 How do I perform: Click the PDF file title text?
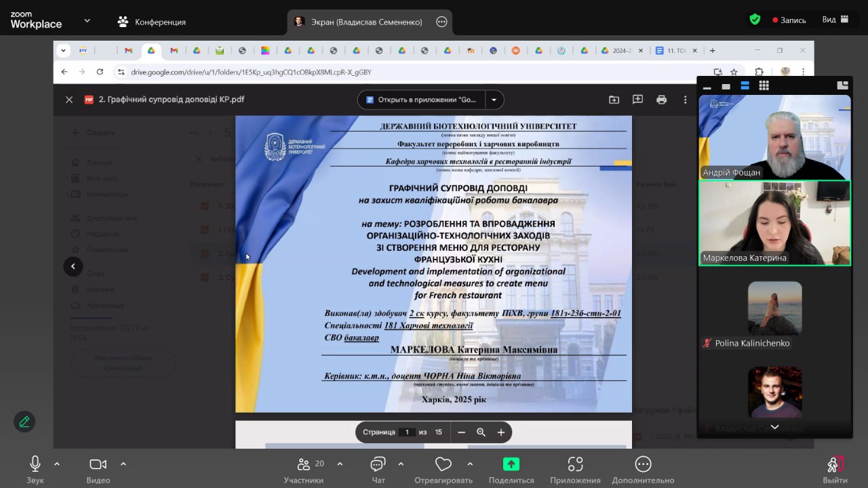(172, 100)
